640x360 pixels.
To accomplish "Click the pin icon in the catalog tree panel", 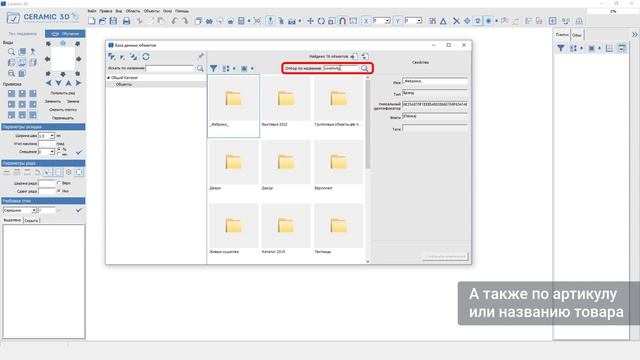I will pyautogui.click(x=200, y=56).
